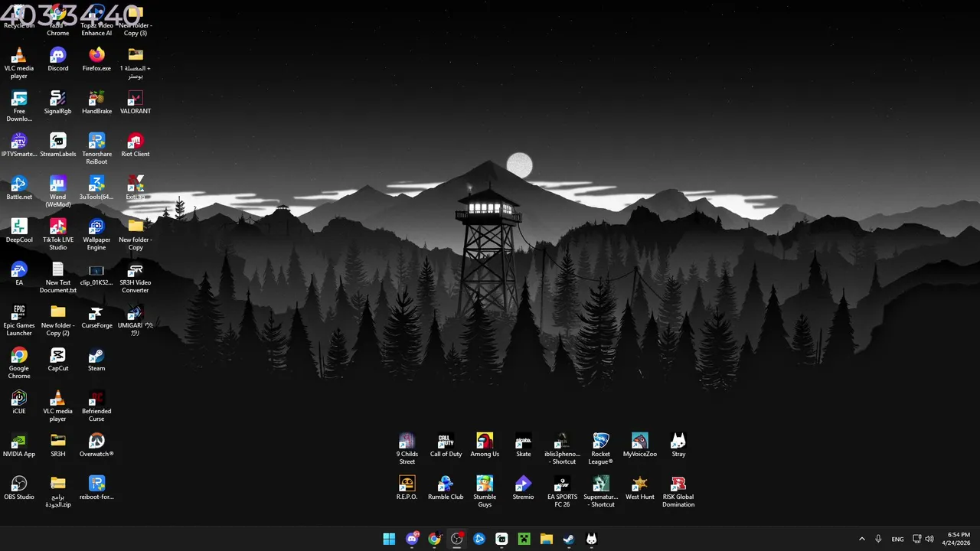Open the Rumble Club desktop shortcut
The height and width of the screenshot is (551, 980).
[446, 488]
